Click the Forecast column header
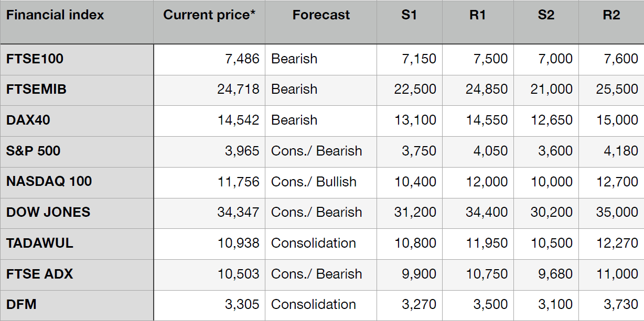Screen dimensions: 644x321 321,15
